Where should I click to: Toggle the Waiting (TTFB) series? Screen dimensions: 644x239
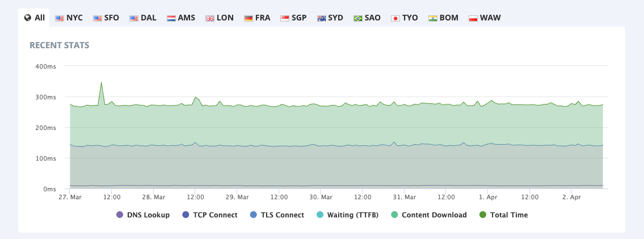click(x=347, y=215)
